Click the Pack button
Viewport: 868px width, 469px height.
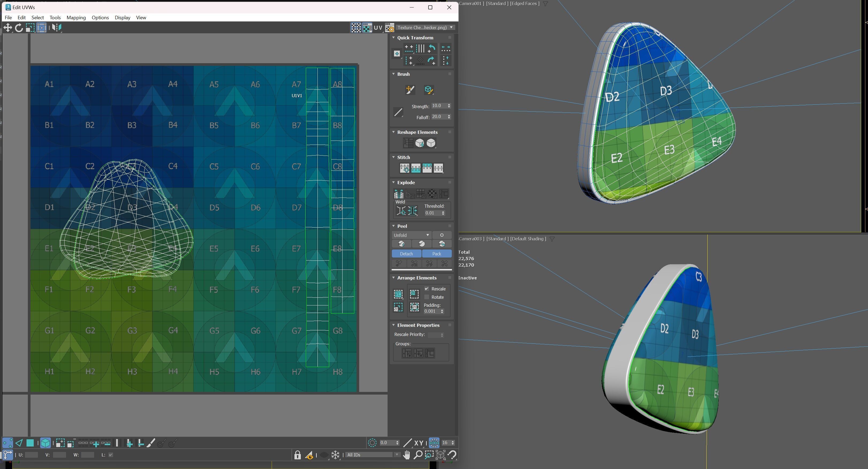[436, 254]
